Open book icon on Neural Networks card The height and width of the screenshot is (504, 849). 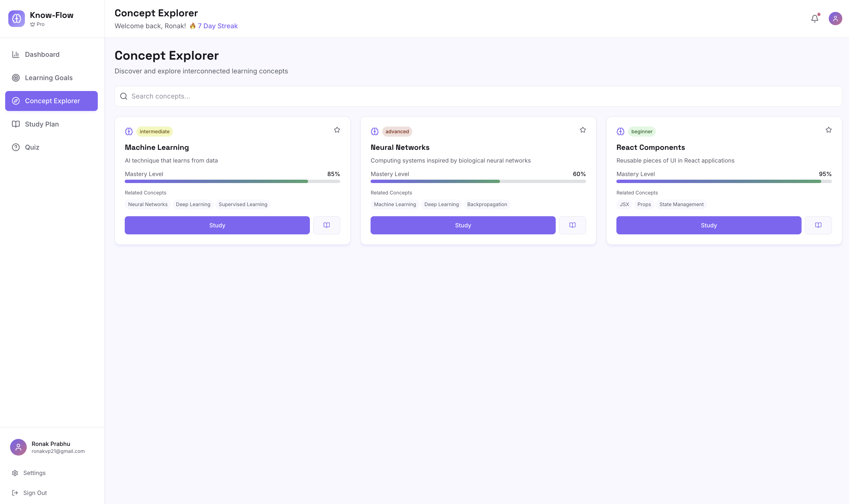(x=572, y=225)
